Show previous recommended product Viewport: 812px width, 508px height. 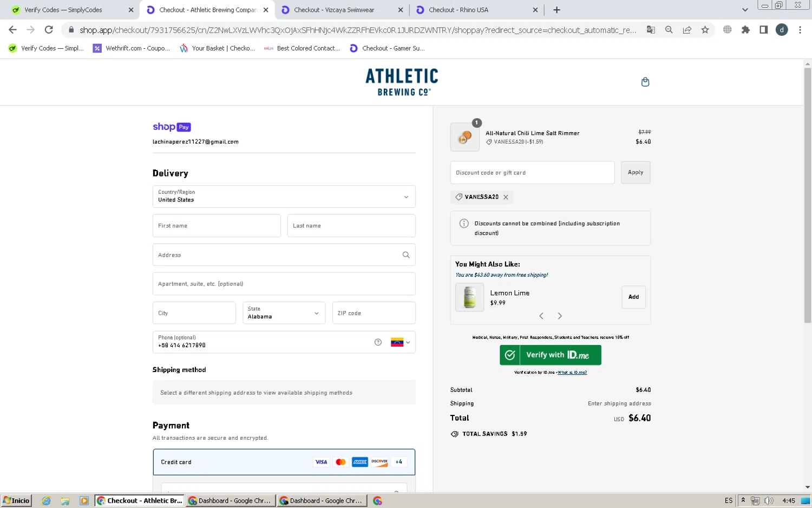541,316
